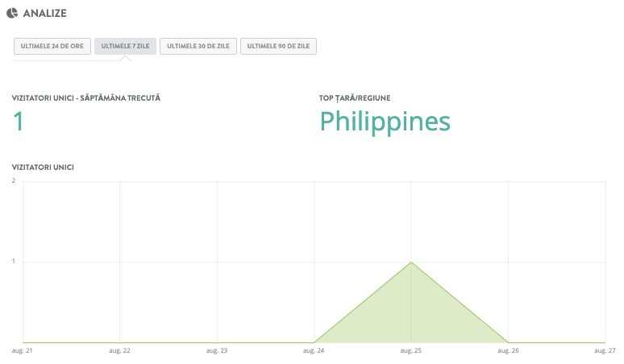Show Ultimele 30 de zile statistics
The width and height of the screenshot is (624, 364).
tap(198, 47)
